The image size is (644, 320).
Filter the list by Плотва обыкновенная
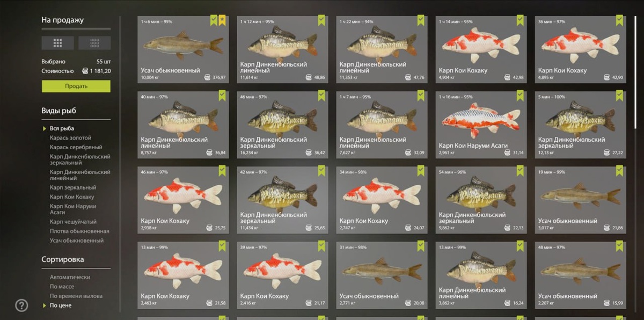point(79,231)
